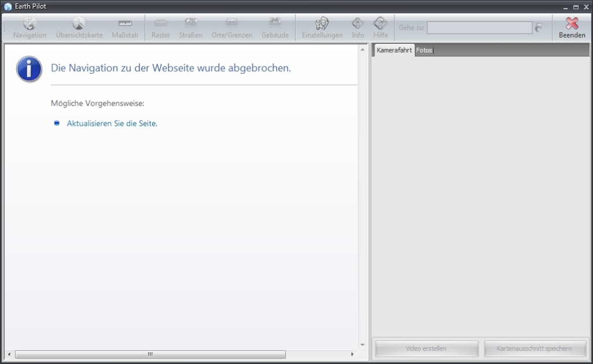This screenshot has width=593, height=364.
Task: Open the Navigation tool in toolbar
Action: 30,27
